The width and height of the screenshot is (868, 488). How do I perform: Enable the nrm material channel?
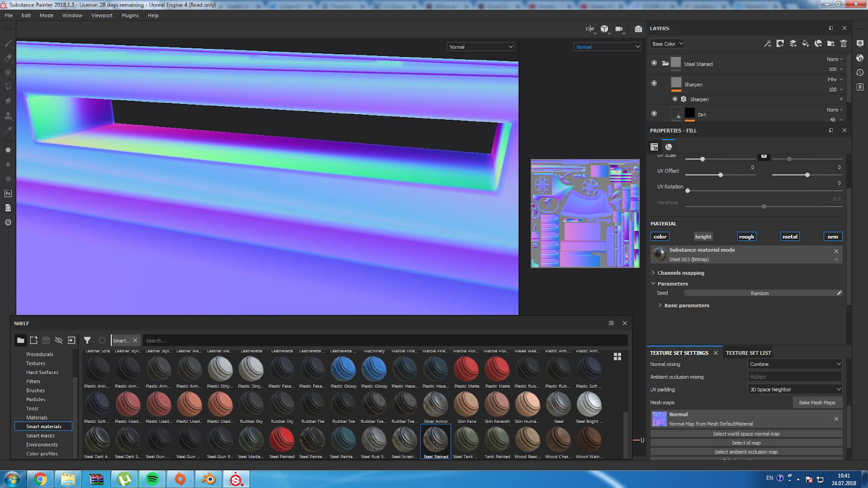tap(833, 236)
